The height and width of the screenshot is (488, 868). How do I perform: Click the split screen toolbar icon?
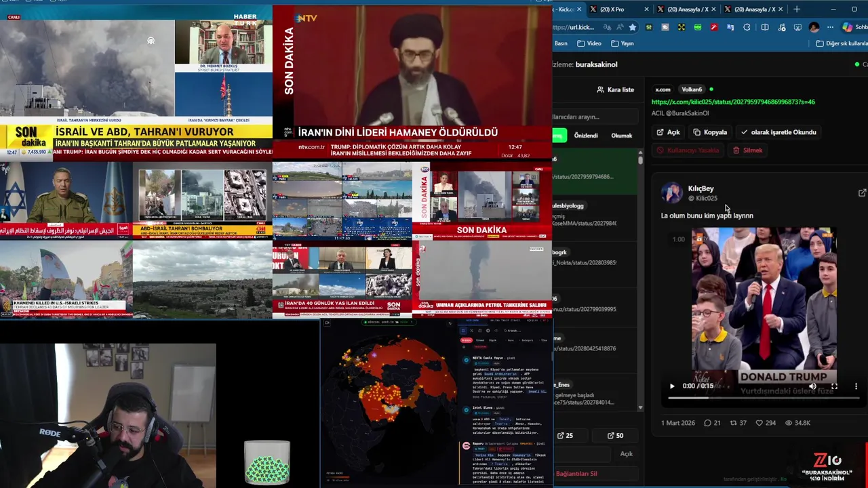(765, 27)
